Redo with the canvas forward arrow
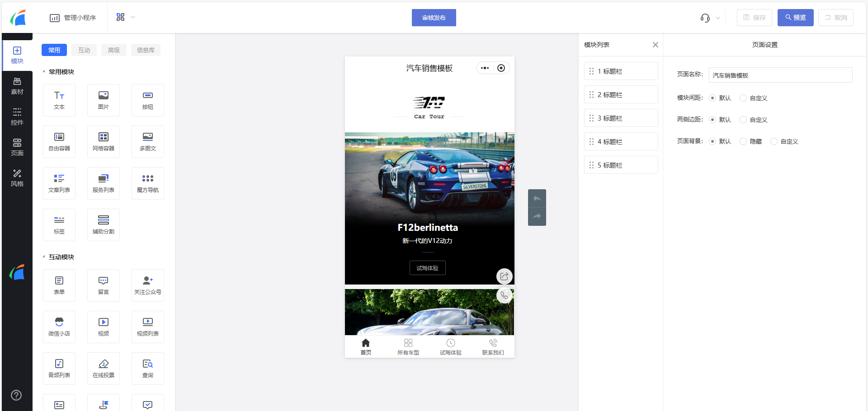The width and height of the screenshot is (868, 411). click(x=537, y=216)
